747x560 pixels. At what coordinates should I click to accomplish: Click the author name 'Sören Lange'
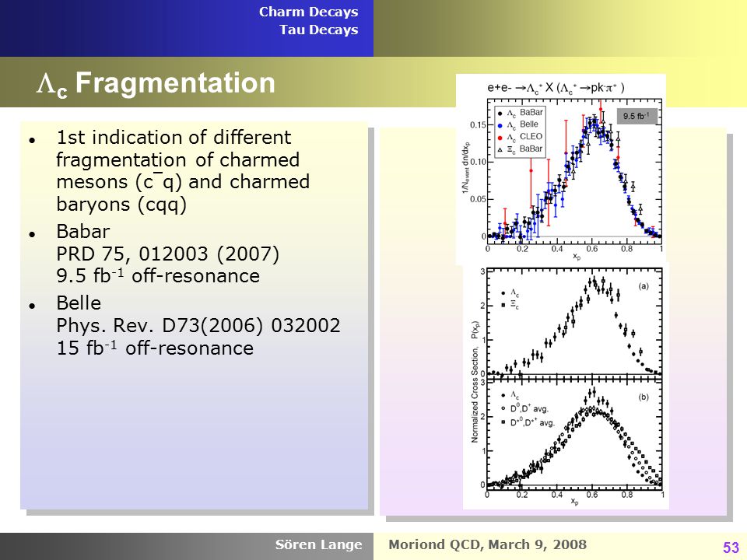click(318, 544)
